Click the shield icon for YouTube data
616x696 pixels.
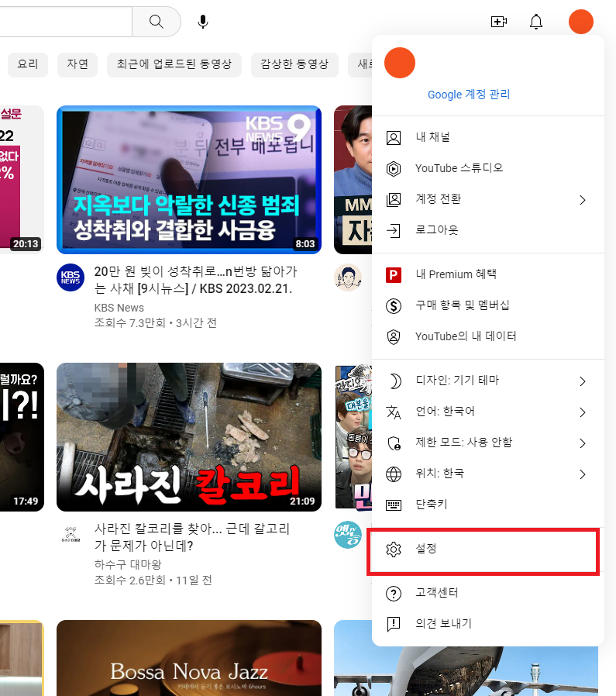pos(393,337)
